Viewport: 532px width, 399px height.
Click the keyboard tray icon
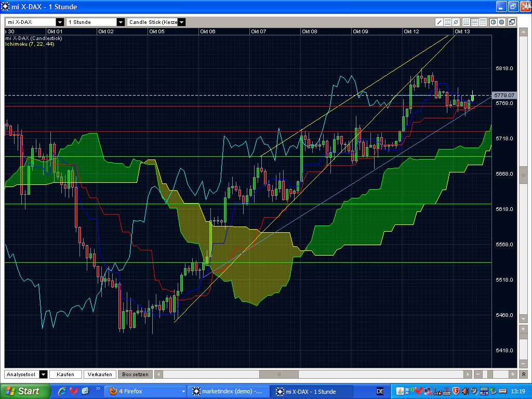click(446, 391)
